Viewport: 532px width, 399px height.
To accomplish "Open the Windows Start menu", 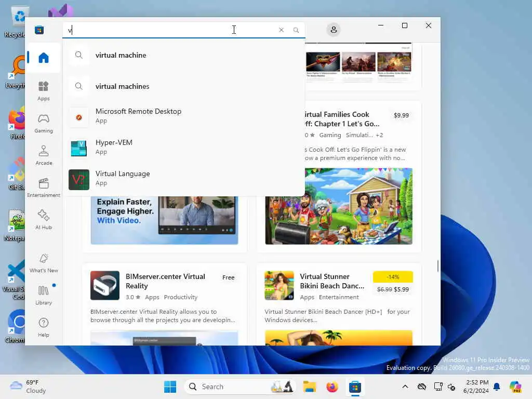I will 170,387.
